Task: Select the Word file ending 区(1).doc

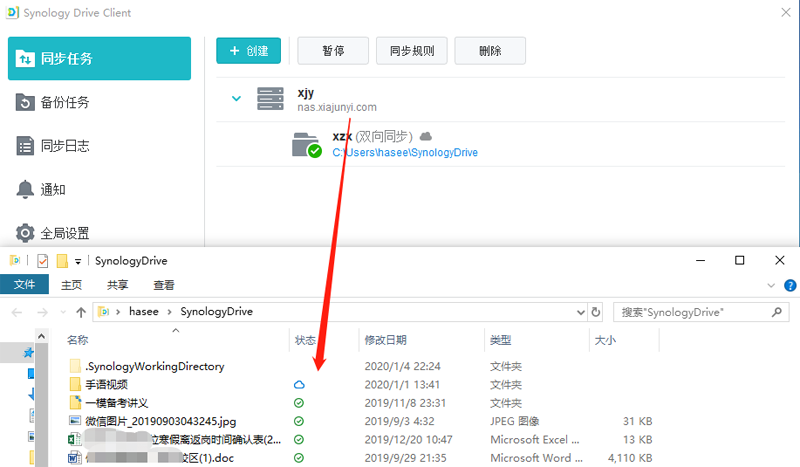Action: (x=159, y=458)
